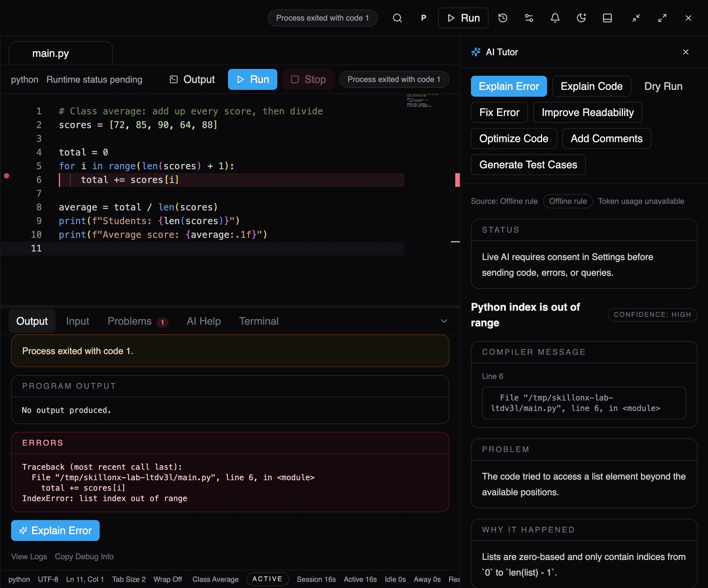The image size is (708, 588).
Task: Click 'Away 0s' in status bar
Action: click(x=427, y=579)
